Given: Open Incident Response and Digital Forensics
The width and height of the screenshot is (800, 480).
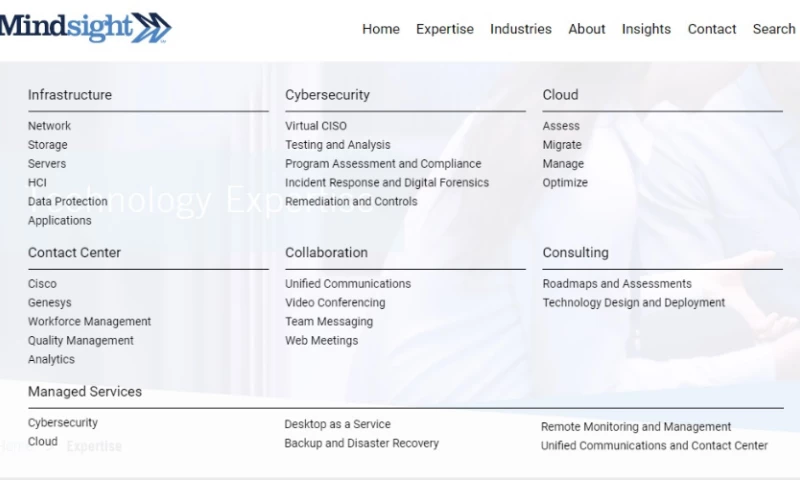Looking at the screenshot, I should click(x=387, y=183).
